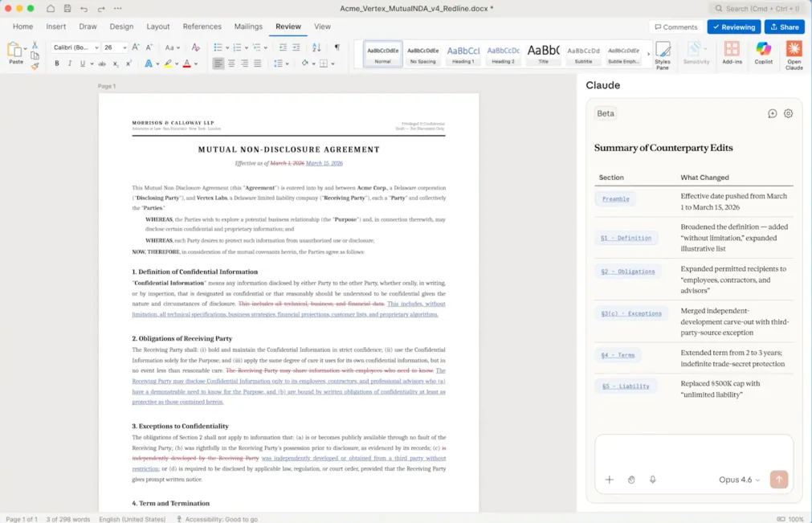Increase font size with the larger A icon
This screenshot has width=812, height=523.
[136, 47]
